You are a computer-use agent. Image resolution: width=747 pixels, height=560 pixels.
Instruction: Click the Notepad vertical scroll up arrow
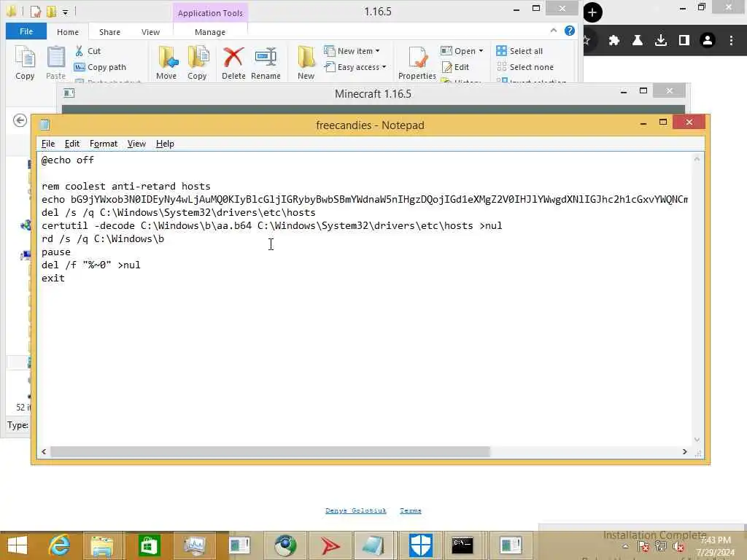(697, 159)
